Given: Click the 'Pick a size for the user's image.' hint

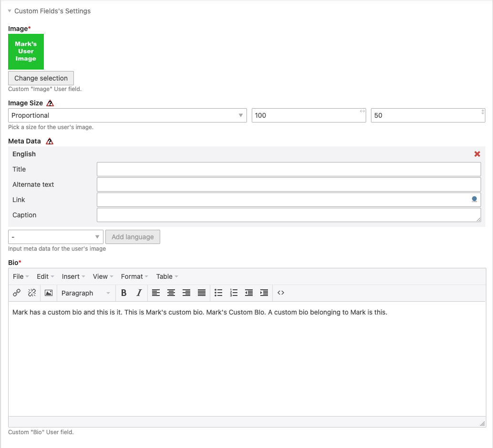Looking at the screenshot, I should pos(51,127).
